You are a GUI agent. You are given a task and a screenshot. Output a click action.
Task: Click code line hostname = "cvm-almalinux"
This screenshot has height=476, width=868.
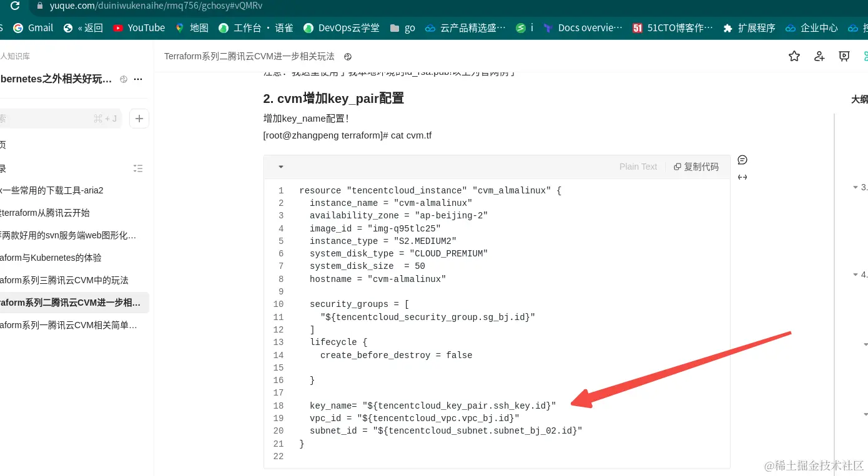pyautogui.click(x=378, y=279)
